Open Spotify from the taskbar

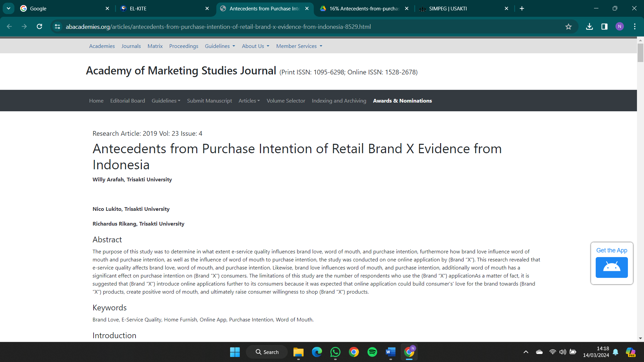point(372,352)
